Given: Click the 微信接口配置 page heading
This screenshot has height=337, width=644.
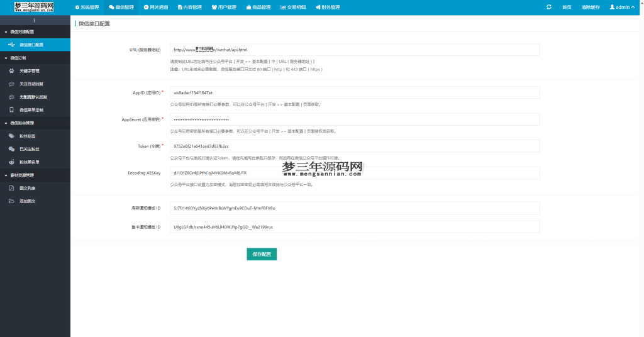Looking at the screenshot, I should click(94, 24).
